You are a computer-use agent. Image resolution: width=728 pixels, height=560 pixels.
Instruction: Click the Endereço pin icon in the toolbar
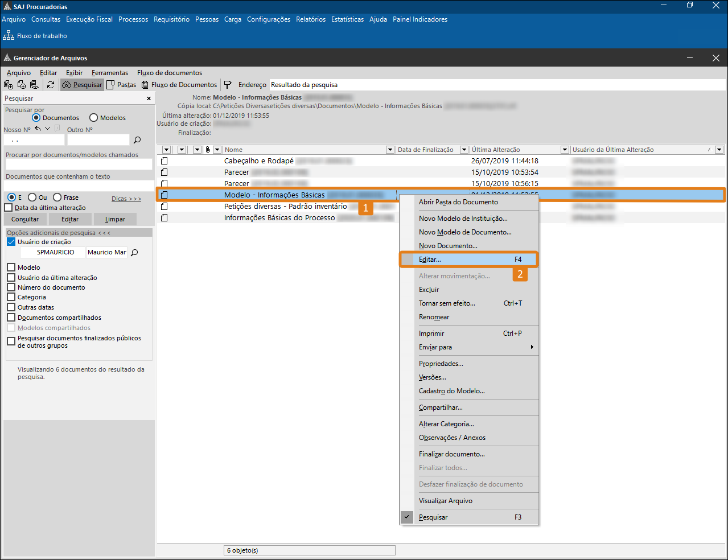coord(228,85)
